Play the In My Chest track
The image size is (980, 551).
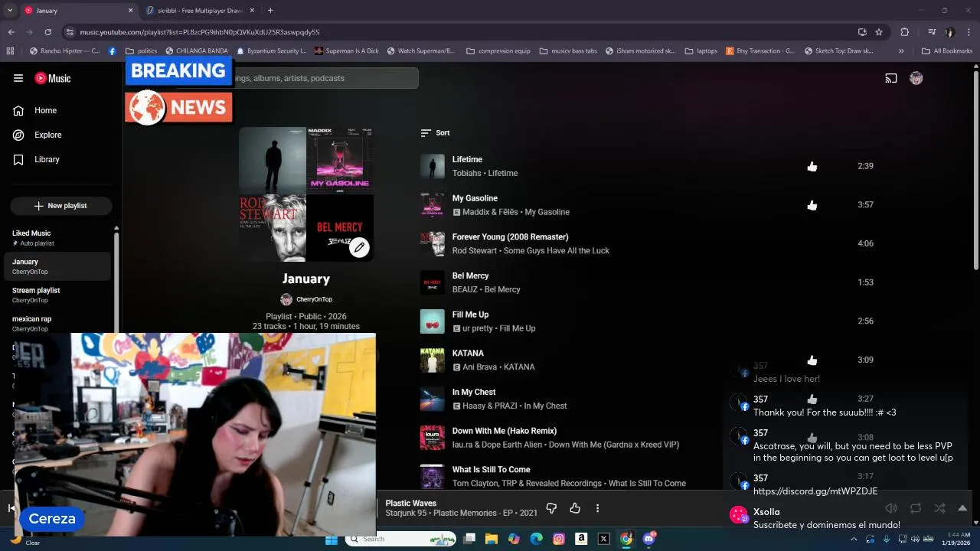click(474, 392)
